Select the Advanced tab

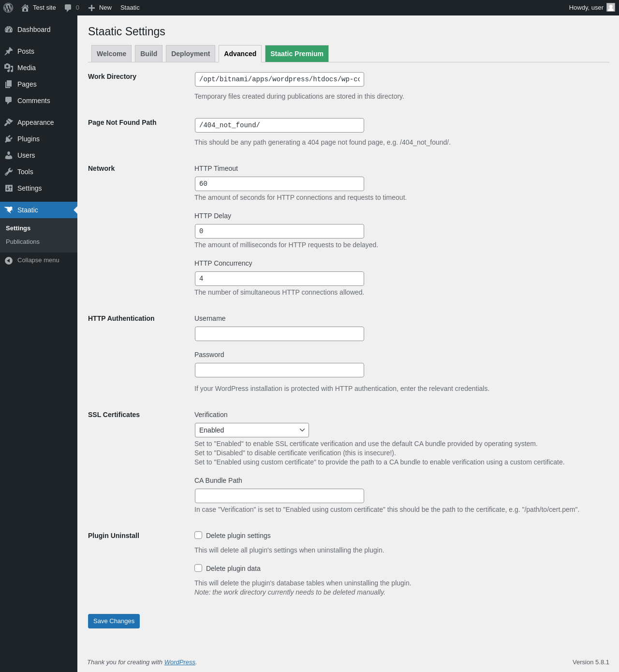[x=240, y=54]
